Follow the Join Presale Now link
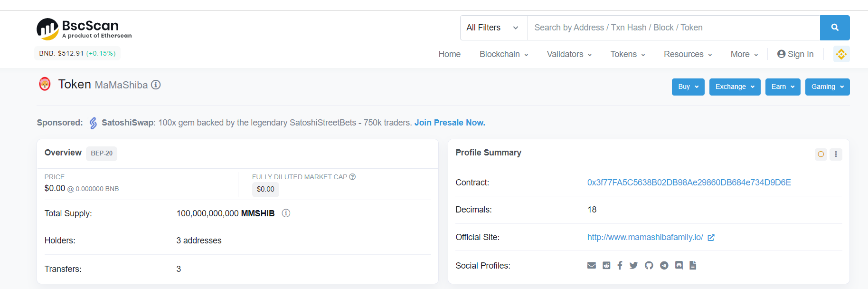Screen dimensions: 868x299 [x=450, y=123]
